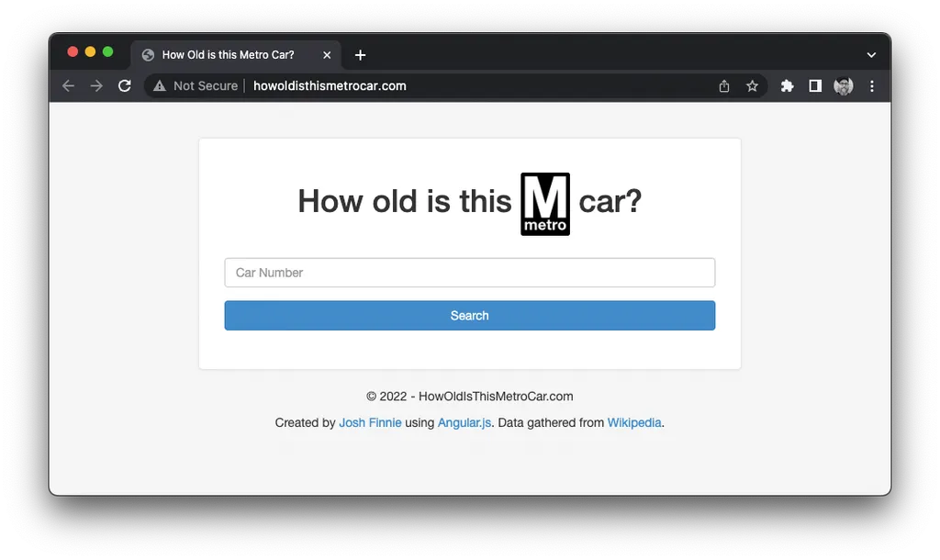Screen dimensions: 940x560
Task: Bookmark this page with the star icon
Action: (x=752, y=85)
